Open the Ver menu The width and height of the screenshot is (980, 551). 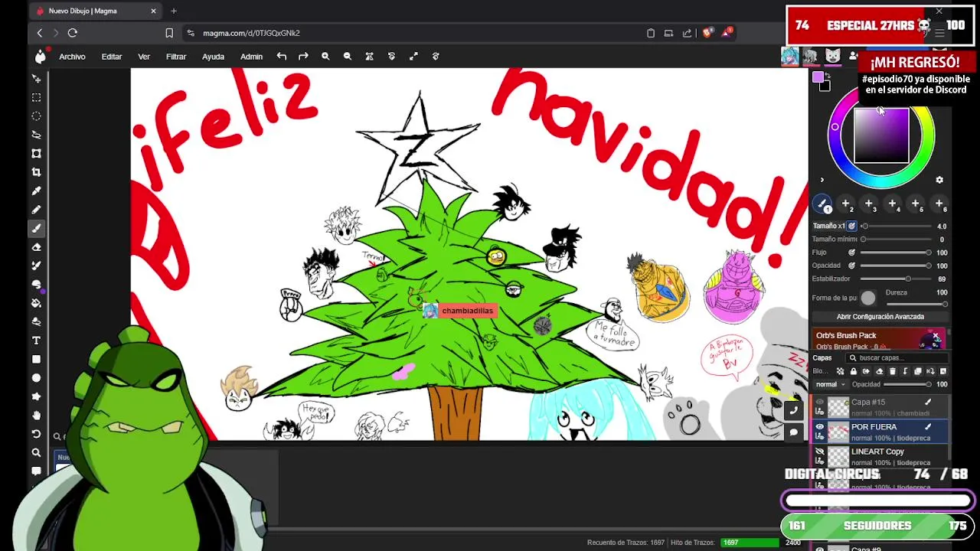(144, 57)
